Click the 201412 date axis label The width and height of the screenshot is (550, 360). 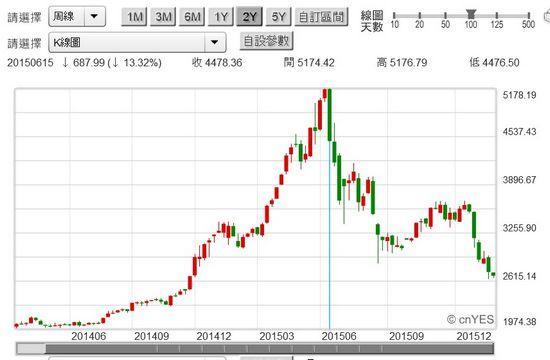(214, 336)
